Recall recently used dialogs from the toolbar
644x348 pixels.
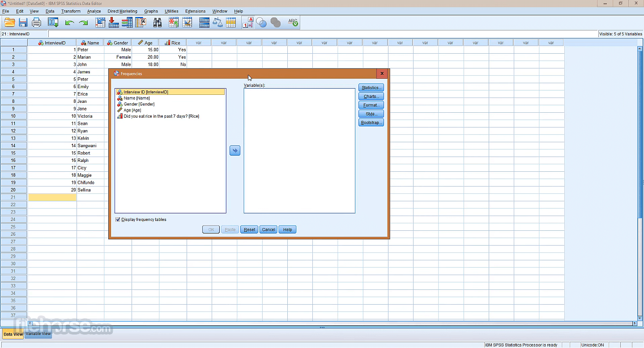coord(53,22)
